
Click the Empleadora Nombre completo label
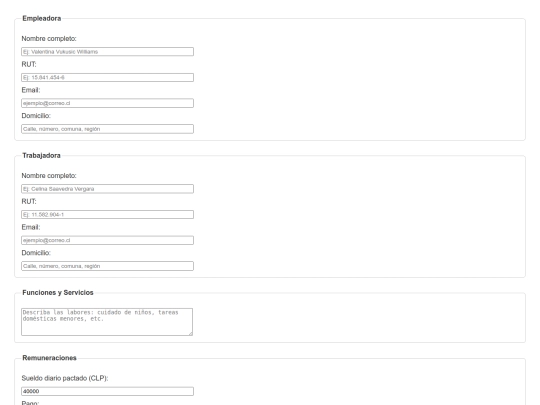click(x=49, y=39)
